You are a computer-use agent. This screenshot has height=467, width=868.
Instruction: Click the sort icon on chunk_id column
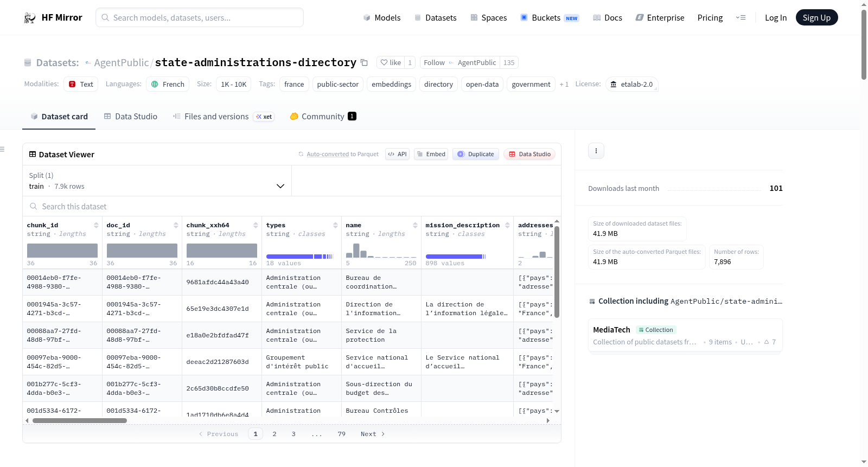pos(96,225)
